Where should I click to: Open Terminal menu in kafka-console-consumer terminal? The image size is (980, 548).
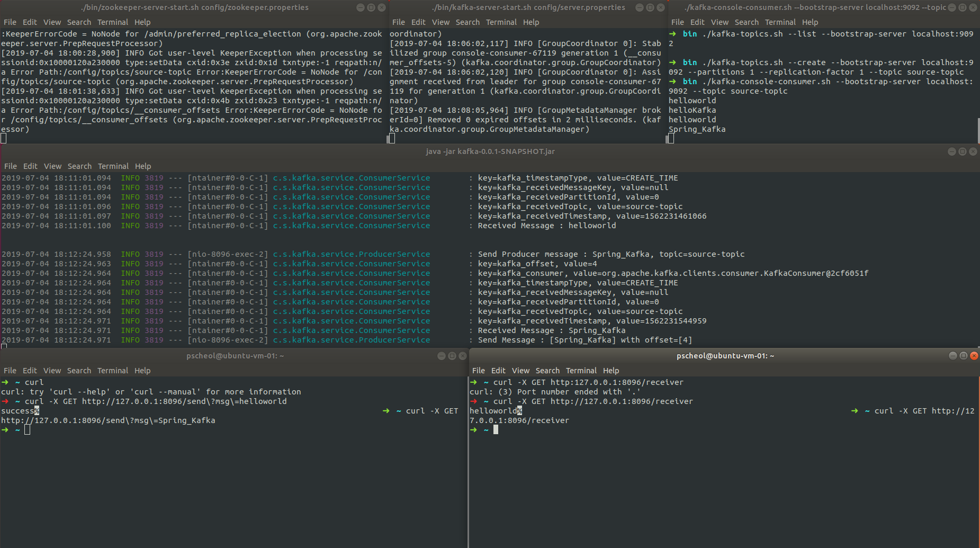(780, 22)
